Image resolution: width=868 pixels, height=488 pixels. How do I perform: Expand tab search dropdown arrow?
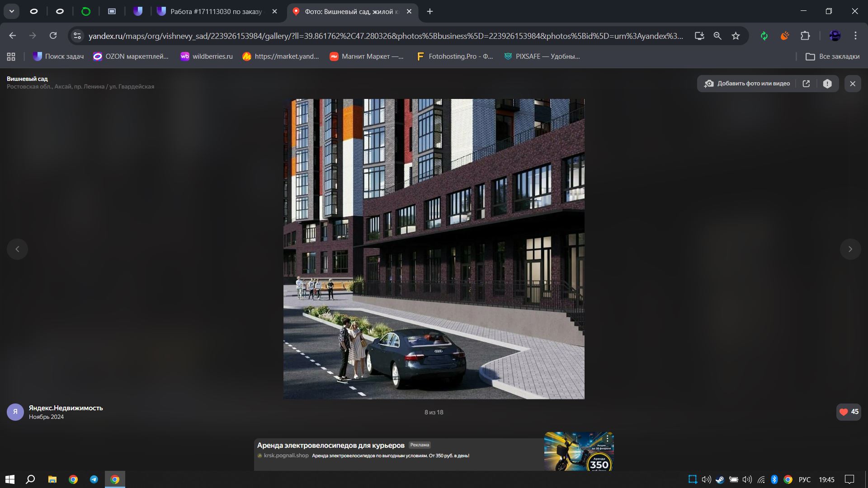pos(12,11)
